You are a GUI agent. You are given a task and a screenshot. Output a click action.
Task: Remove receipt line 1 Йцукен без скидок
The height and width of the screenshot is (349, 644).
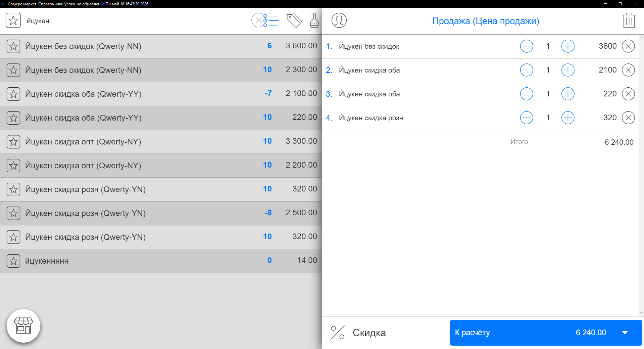[628, 46]
